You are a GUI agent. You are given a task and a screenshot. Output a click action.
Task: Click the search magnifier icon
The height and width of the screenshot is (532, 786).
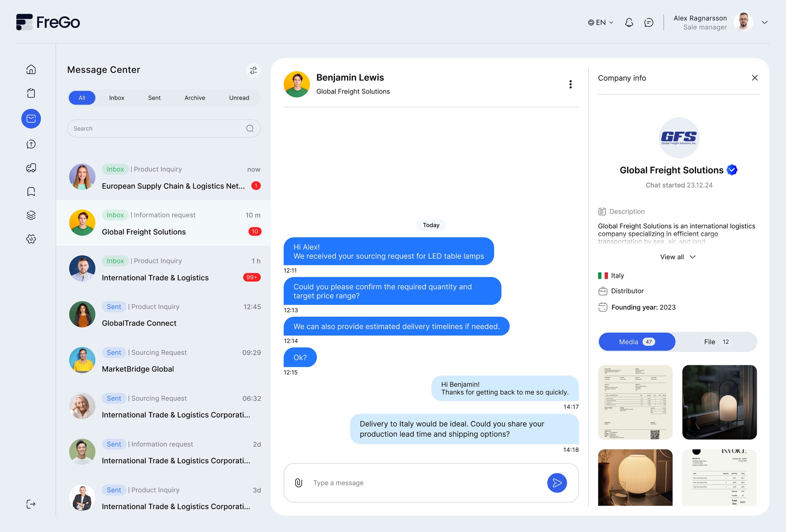pyautogui.click(x=250, y=128)
